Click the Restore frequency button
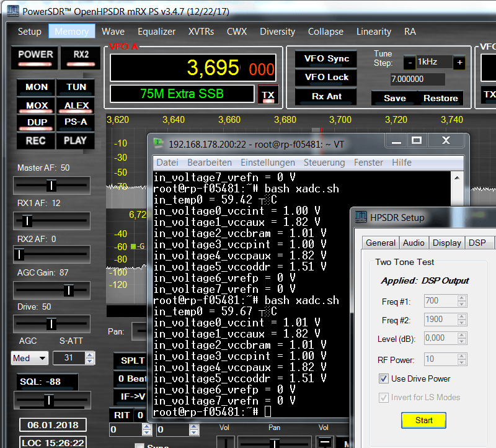Screen dimensions: 496x448 pyautogui.click(x=440, y=98)
